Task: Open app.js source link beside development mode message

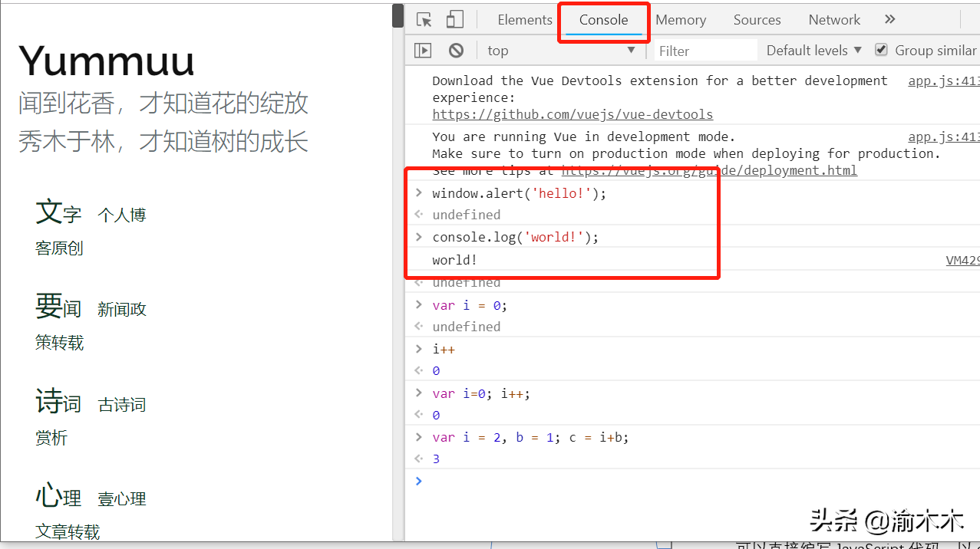Action: (944, 136)
